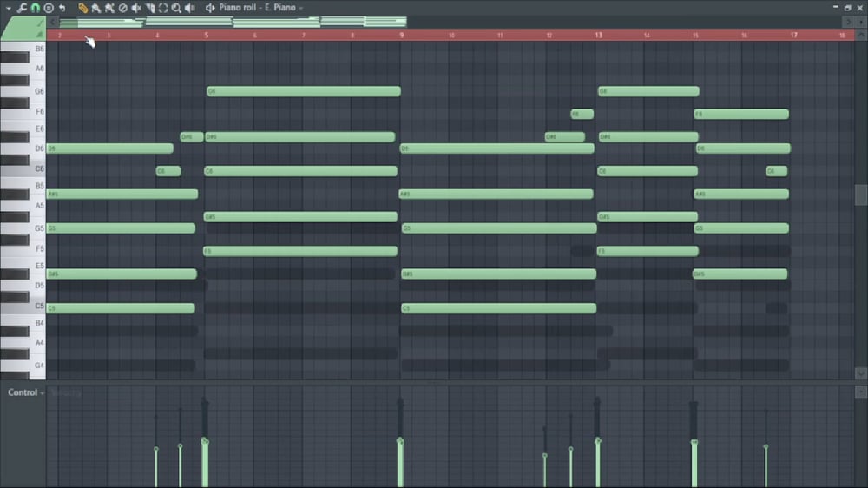Select the F6 note at bar 15
The image size is (868, 488).
(x=741, y=114)
